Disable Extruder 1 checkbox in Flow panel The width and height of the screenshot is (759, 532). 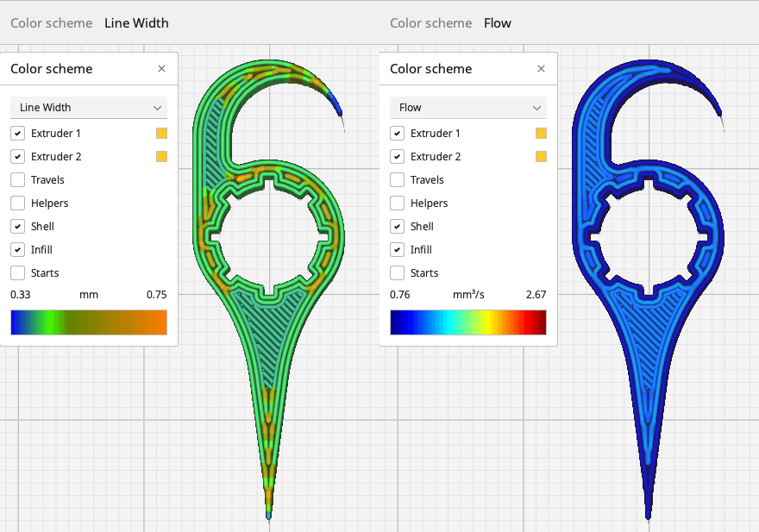tap(397, 134)
